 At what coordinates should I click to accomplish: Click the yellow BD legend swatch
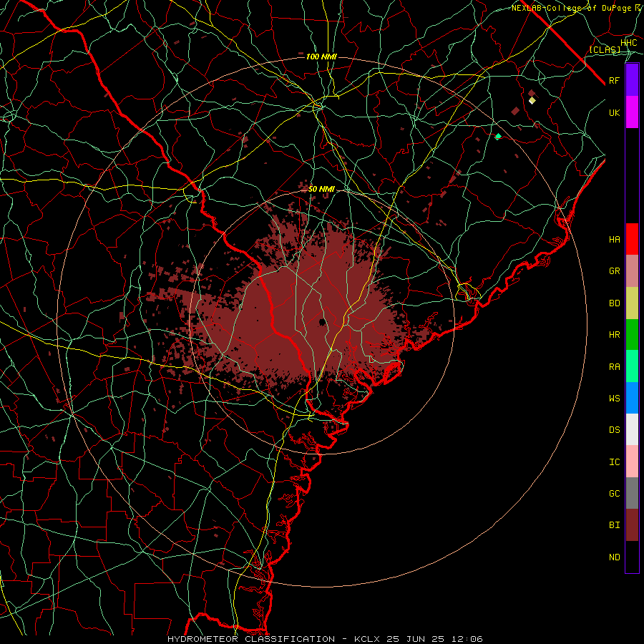tap(632, 303)
